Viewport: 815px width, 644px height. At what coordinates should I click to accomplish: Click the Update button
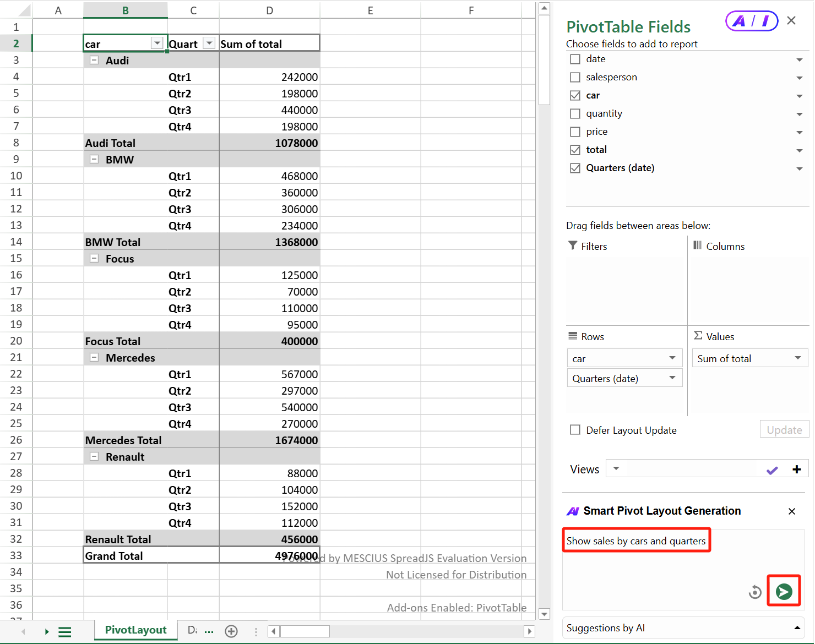[x=784, y=429]
